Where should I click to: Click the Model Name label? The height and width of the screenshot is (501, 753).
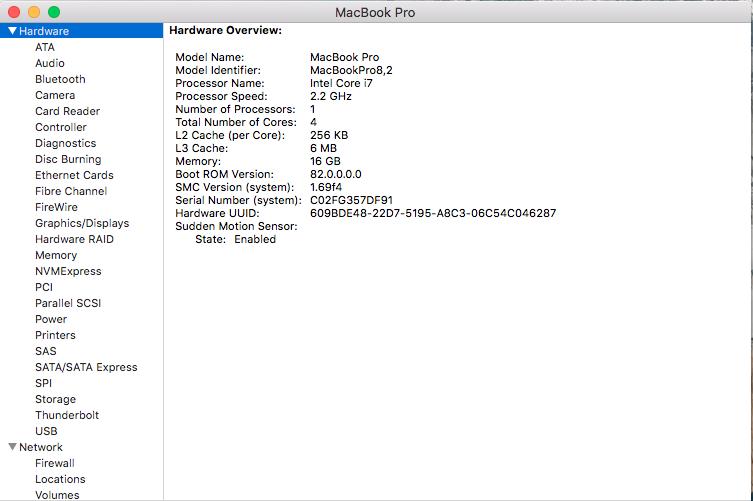[209, 57]
